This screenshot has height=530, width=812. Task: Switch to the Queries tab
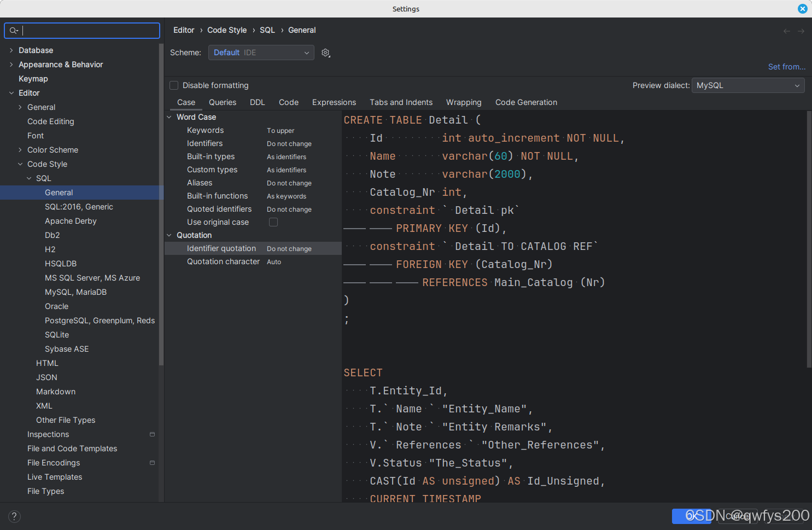click(x=223, y=102)
